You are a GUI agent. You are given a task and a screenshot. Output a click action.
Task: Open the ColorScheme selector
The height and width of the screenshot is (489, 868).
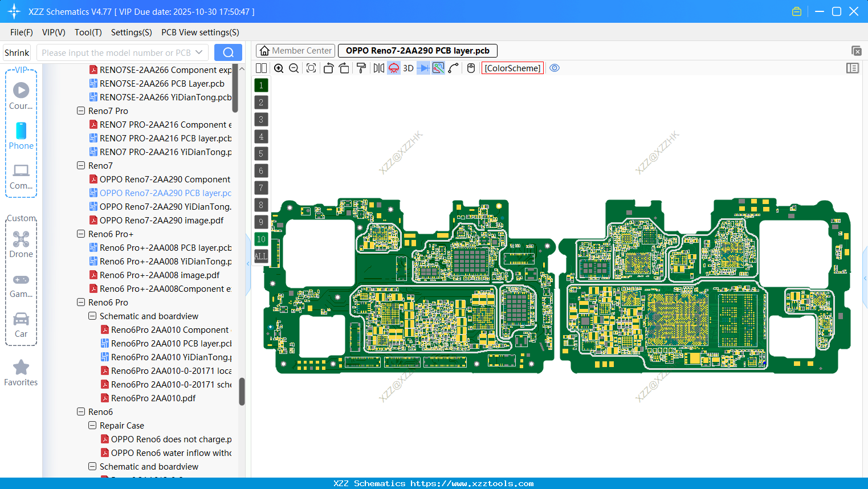pos(512,68)
